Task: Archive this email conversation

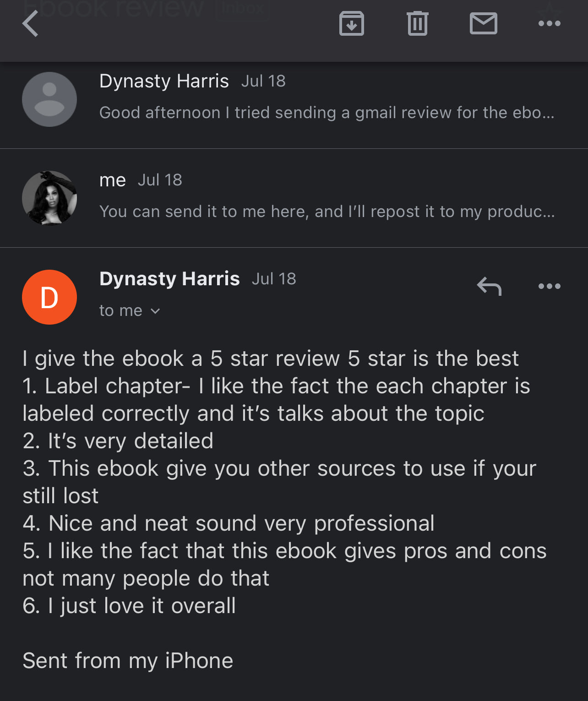Action: [351, 24]
